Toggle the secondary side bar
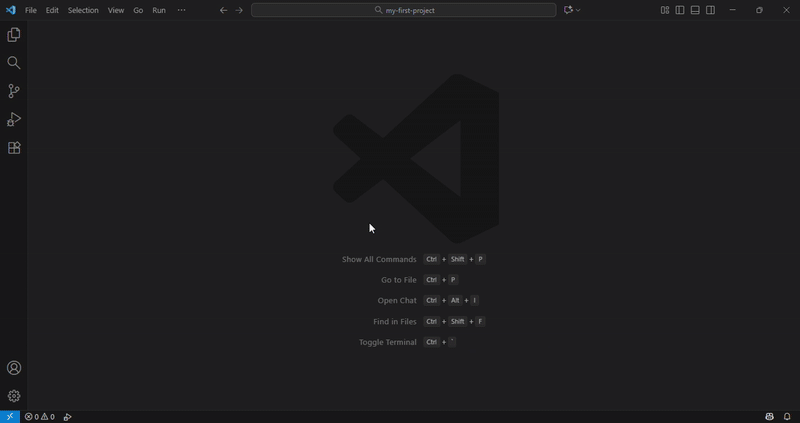The image size is (800, 423). click(710, 10)
